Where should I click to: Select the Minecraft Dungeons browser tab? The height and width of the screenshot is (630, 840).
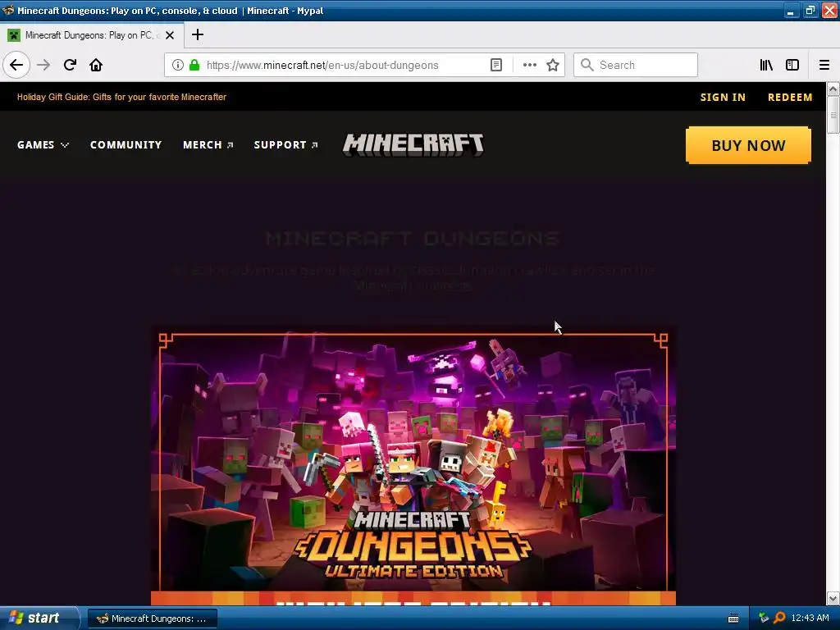[x=92, y=35]
